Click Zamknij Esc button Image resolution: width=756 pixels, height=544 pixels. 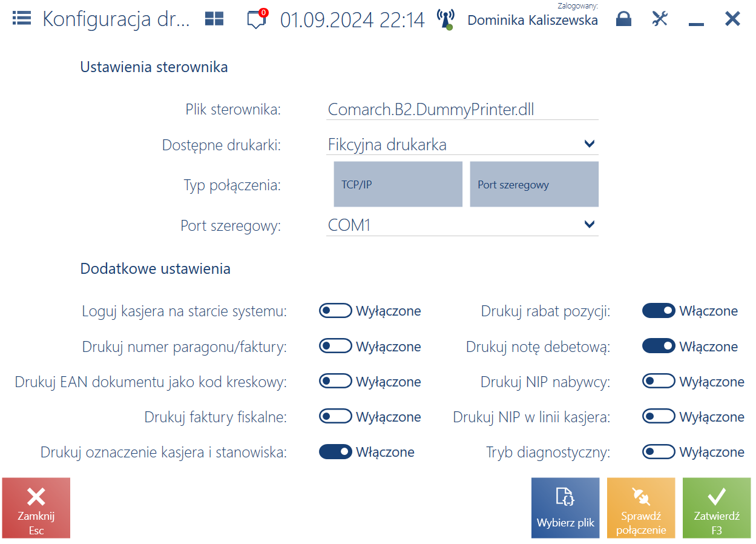pyautogui.click(x=36, y=508)
